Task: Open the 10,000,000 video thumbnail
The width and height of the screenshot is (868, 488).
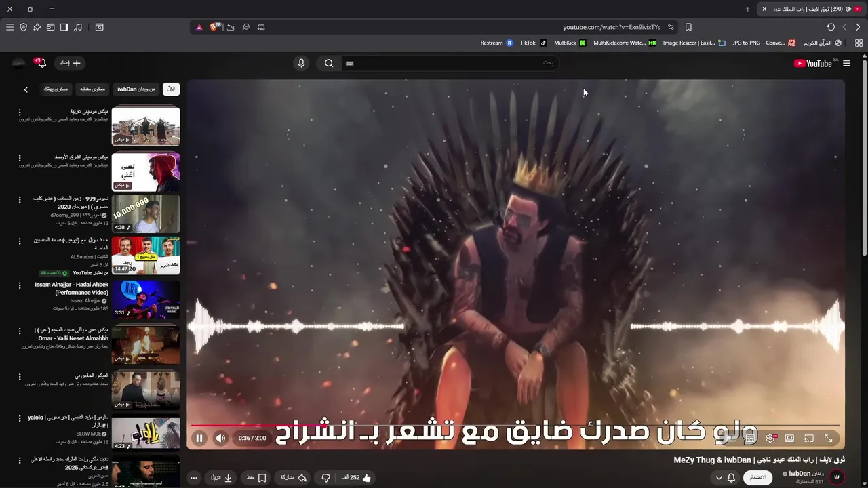Action: pos(146,213)
